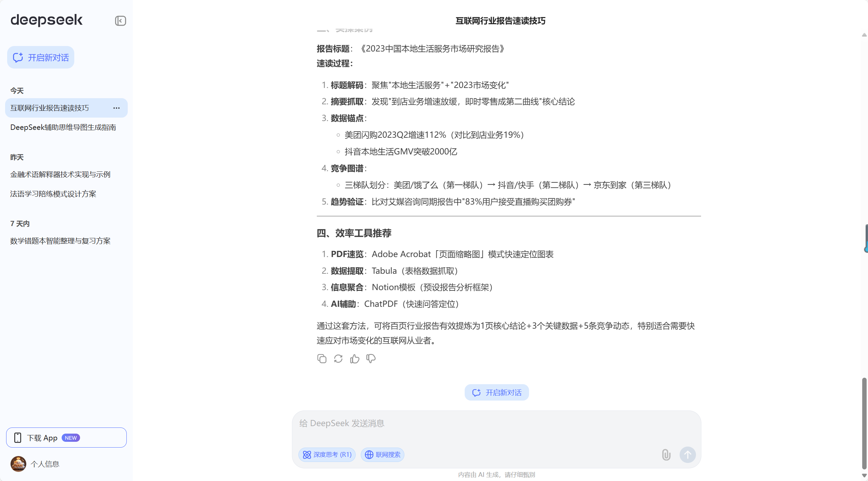Open 金融术语解释器技术实现与示例 conversation
The height and width of the screenshot is (481, 868).
tap(66, 175)
